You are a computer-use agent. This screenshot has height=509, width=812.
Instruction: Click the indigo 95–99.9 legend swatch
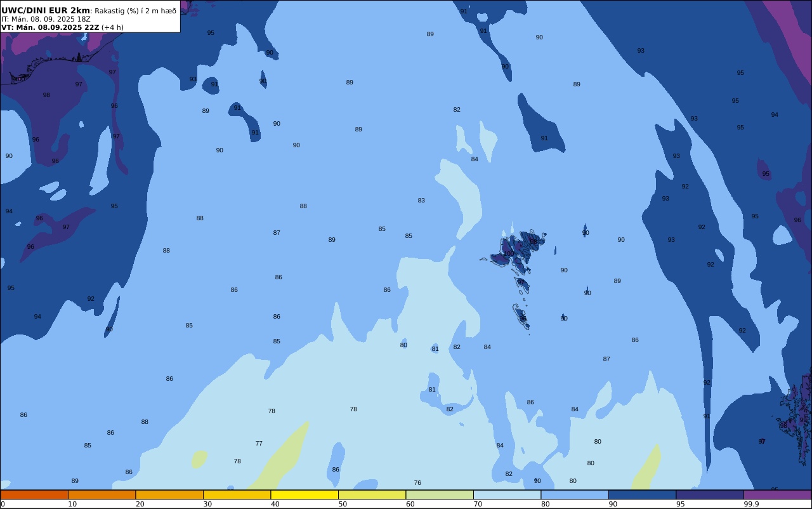coord(710,494)
